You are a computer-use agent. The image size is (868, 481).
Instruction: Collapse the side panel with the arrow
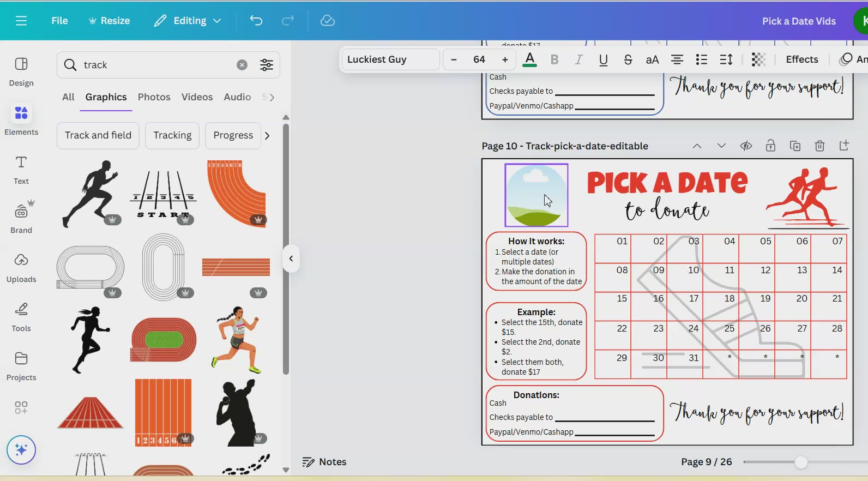tap(291, 258)
